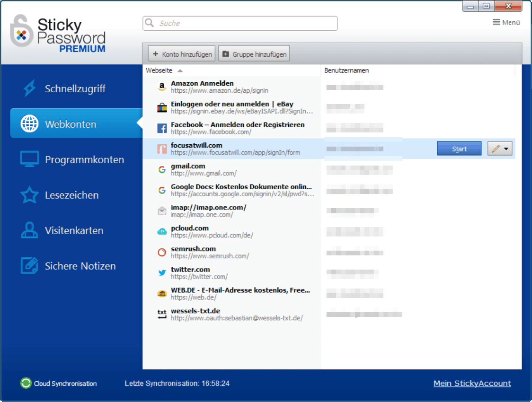Click the Start button for focusatwill.com
The image size is (532, 402).
coord(459,149)
